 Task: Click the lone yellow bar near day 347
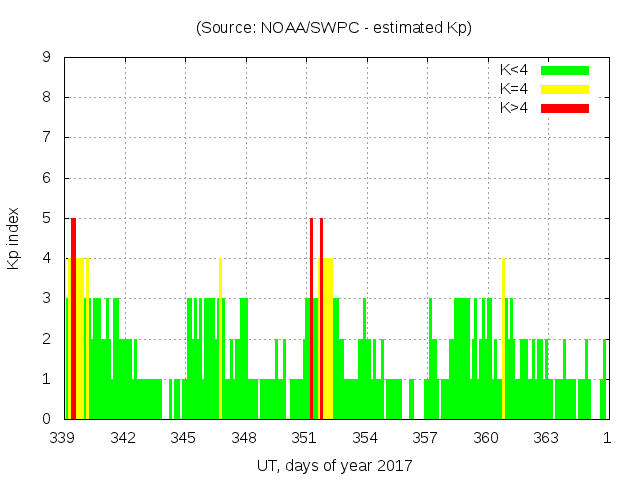pos(220,340)
